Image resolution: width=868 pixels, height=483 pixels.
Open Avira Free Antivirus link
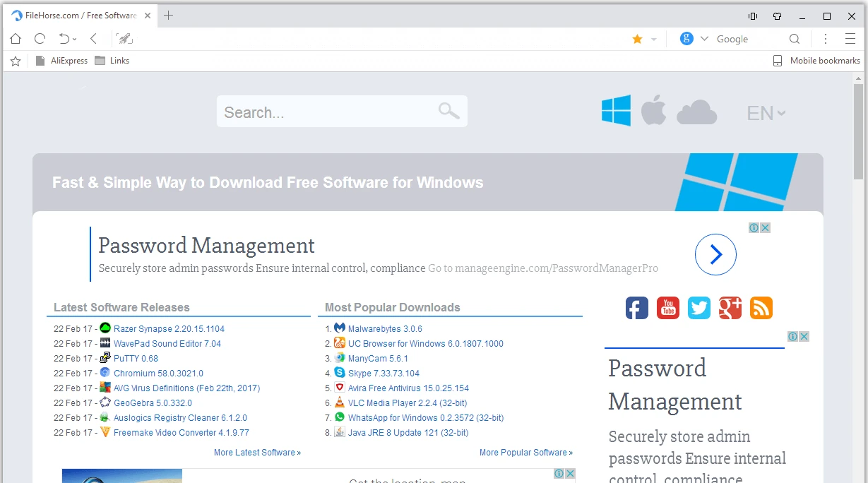pyautogui.click(x=408, y=388)
